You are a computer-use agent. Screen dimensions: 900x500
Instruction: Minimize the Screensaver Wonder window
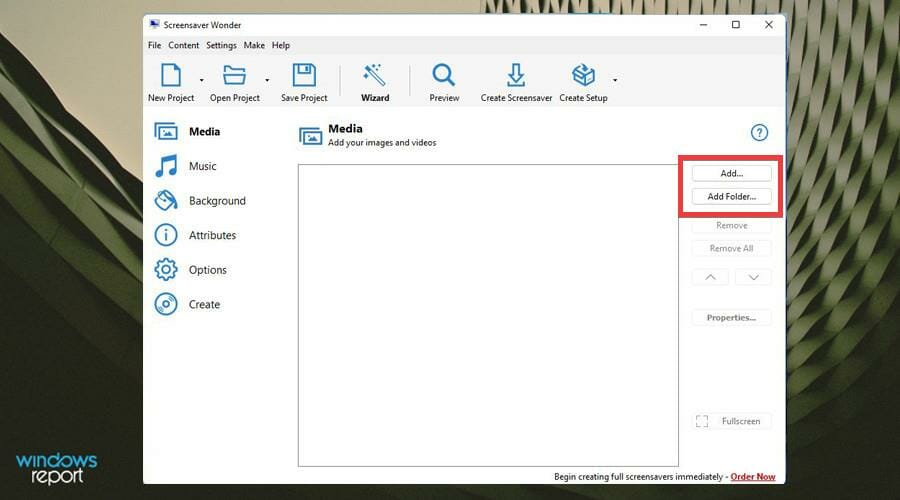[703, 25]
